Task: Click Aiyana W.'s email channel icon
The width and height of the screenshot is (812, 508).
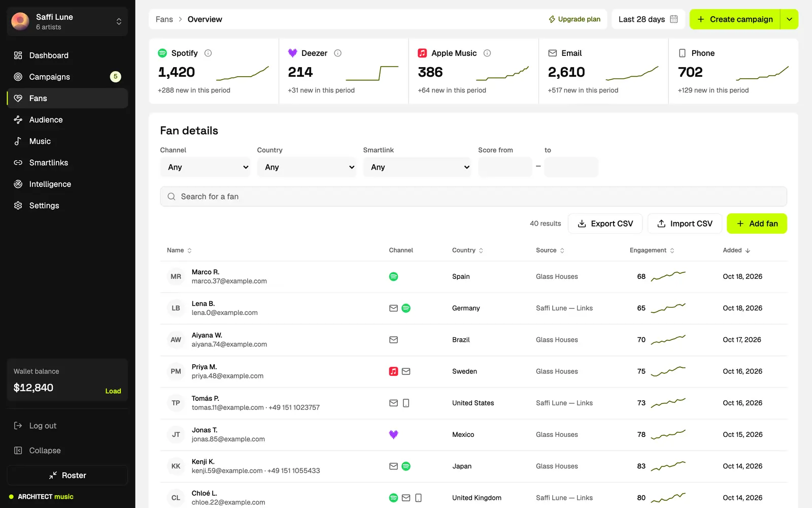Action: pos(393,340)
